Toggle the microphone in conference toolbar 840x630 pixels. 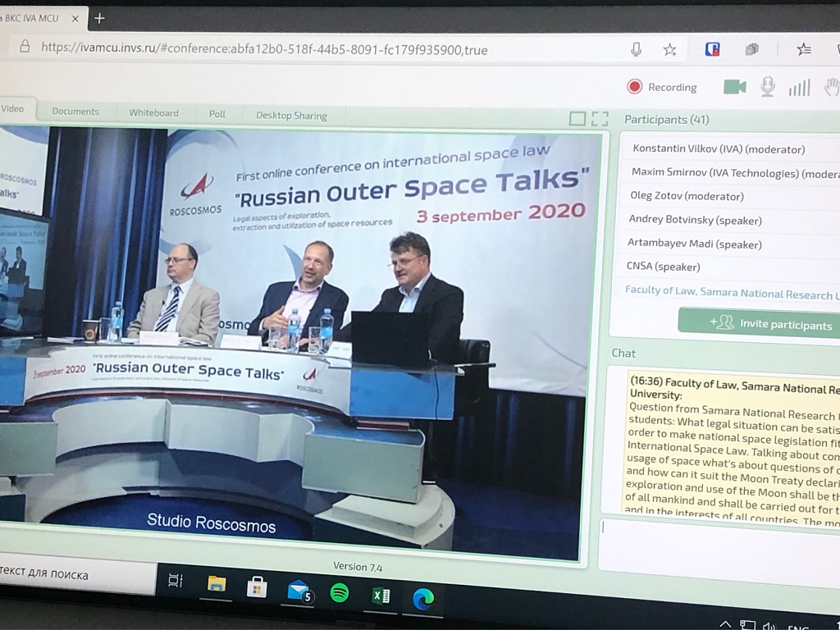coord(768,87)
